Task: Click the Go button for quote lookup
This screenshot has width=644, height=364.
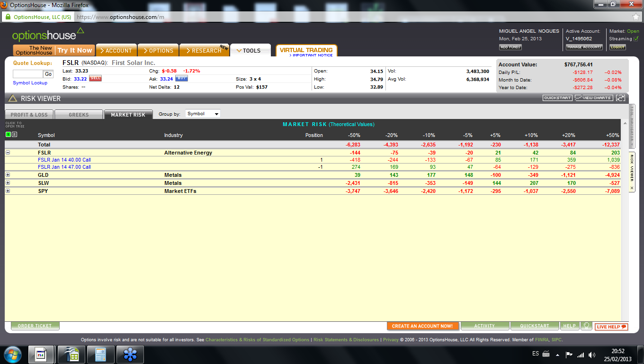Action: [48, 74]
